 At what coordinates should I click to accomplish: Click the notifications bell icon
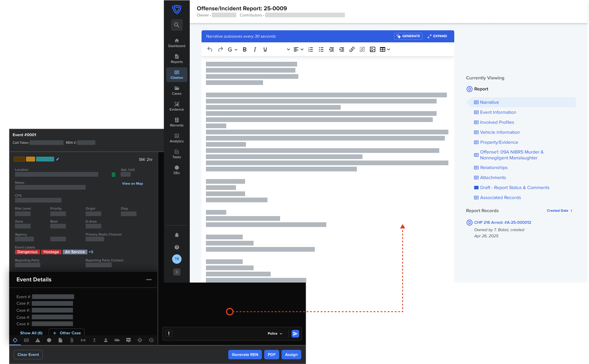click(177, 235)
